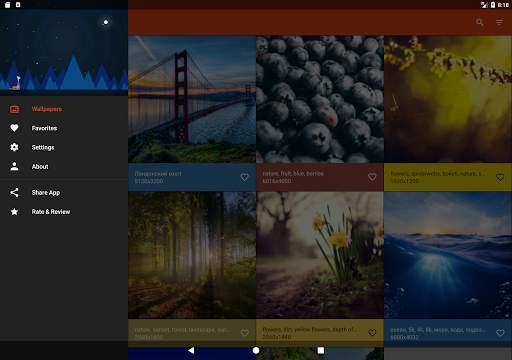
Task: Open search using the magnifier icon
Action: (x=480, y=22)
